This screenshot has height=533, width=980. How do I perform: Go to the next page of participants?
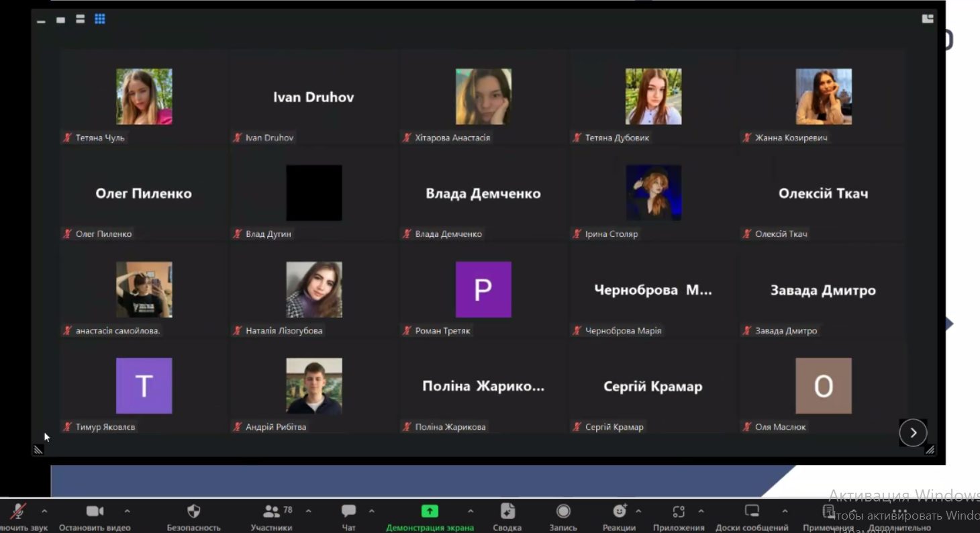point(913,433)
